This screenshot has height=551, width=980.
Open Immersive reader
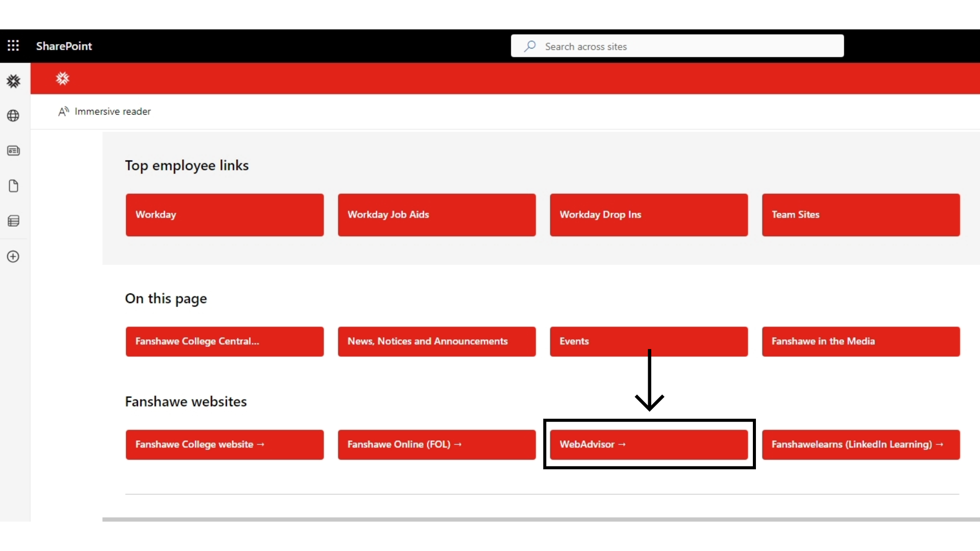pos(105,111)
